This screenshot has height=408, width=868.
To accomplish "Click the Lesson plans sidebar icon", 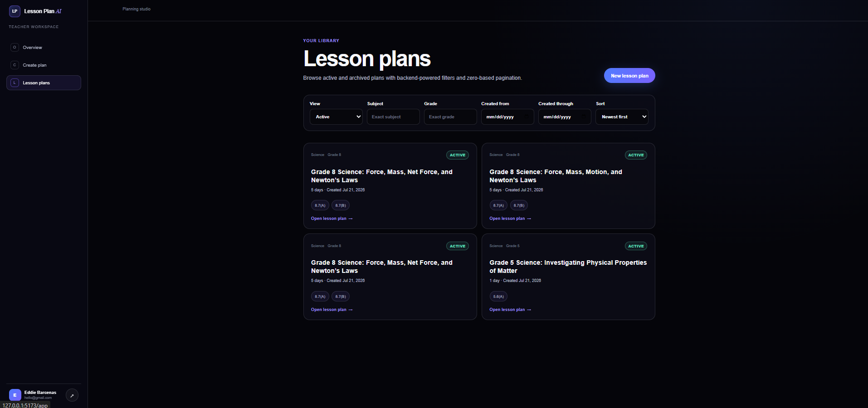I will point(15,83).
